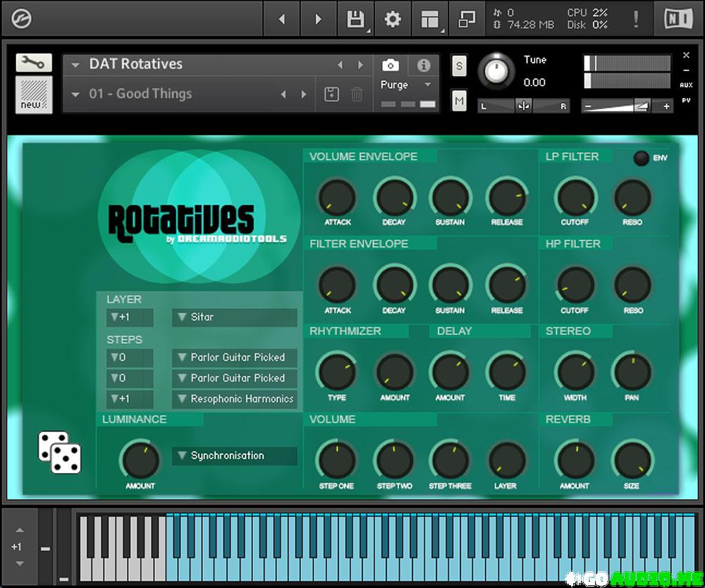Open the Sitar layer dropdown
The height and width of the screenshot is (588, 705).
[x=234, y=317]
